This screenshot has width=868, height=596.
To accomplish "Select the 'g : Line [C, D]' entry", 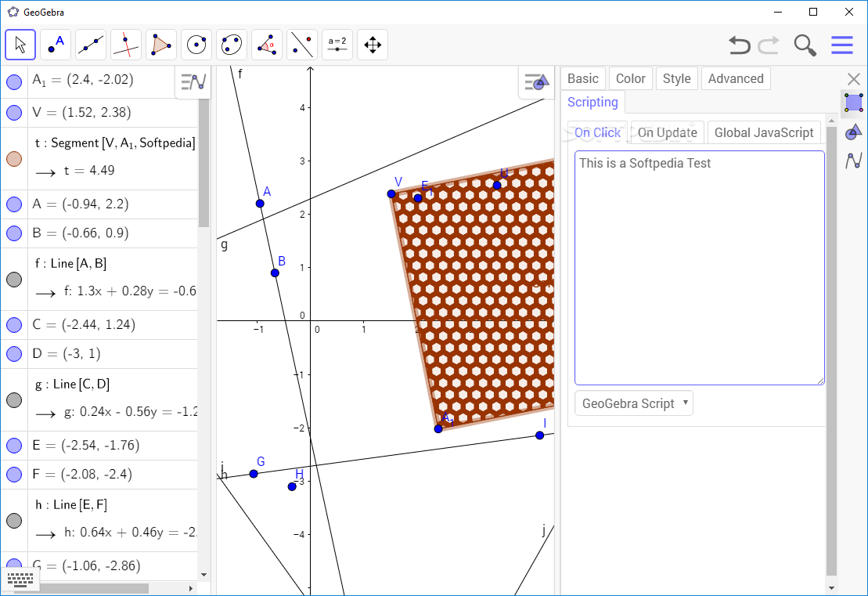I will click(x=72, y=384).
